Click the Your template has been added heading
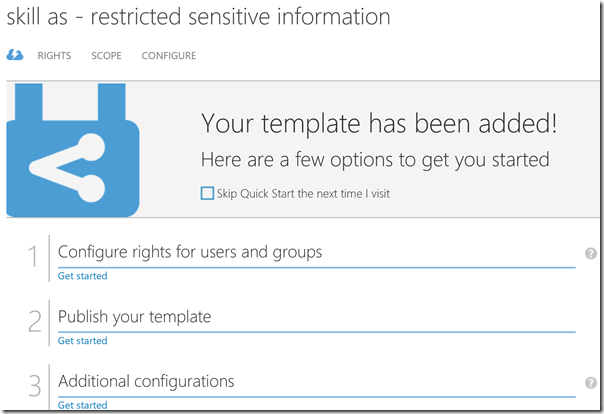 pos(379,124)
